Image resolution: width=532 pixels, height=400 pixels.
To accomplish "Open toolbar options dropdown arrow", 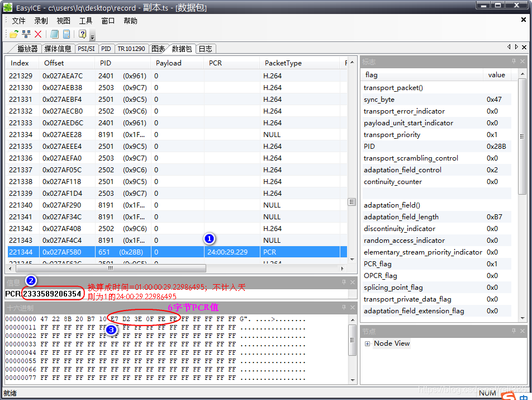I will [92, 36].
